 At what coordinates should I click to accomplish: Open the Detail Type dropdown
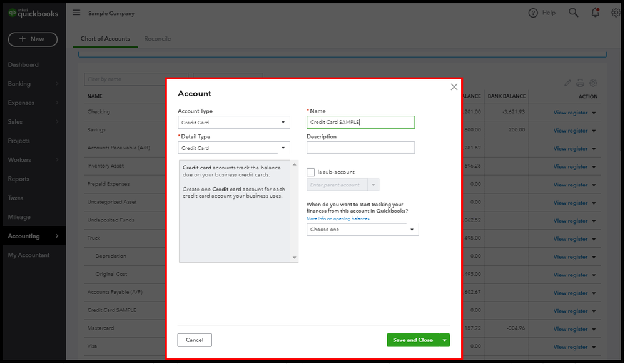[234, 148]
